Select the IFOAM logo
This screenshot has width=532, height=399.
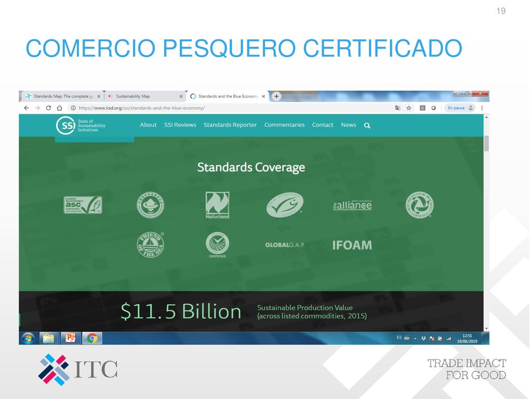point(352,245)
